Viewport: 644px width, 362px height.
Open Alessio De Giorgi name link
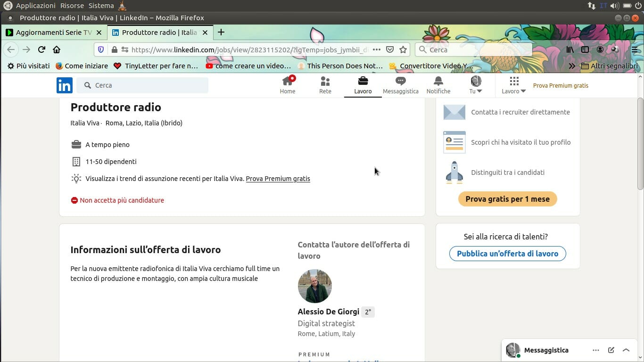coord(329,312)
